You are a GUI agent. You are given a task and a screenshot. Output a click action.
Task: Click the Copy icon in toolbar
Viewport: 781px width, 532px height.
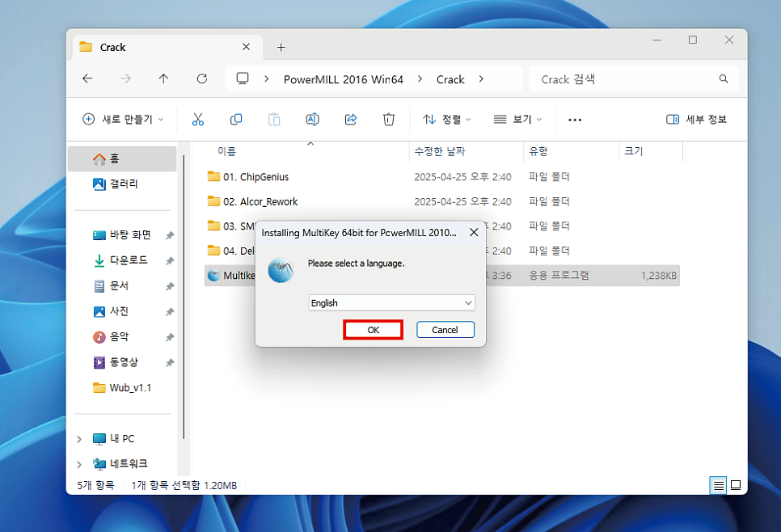(x=236, y=119)
